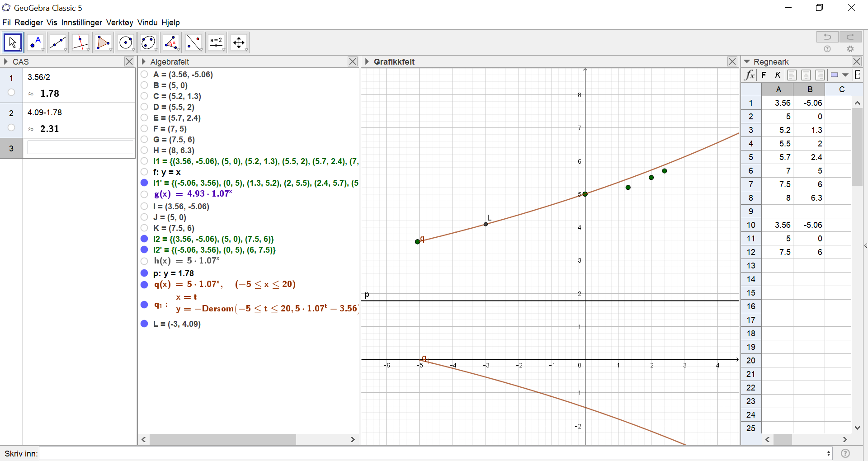868x461 pixels.
Task: Center align spreadsheet cells
Action: click(x=806, y=75)
